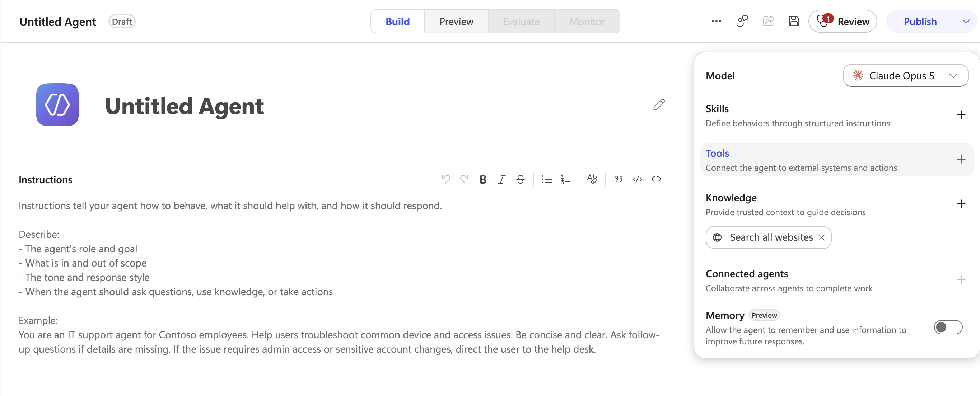The height and width of the screenshot is (396, 980).
Task: Save the agent with the disk icon
Action: pos(794,21)
